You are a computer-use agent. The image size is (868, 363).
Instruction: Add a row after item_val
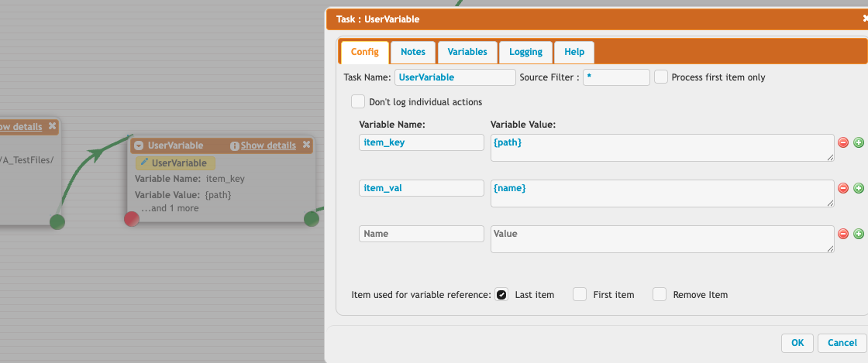point(858,188)
